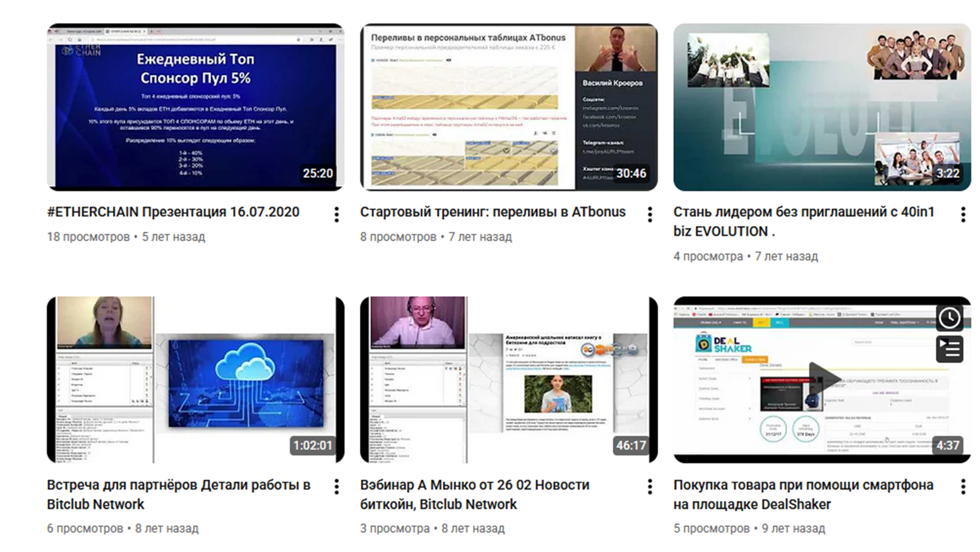
Task: Play the DealShaker video preview
Action: pos(822,378)
